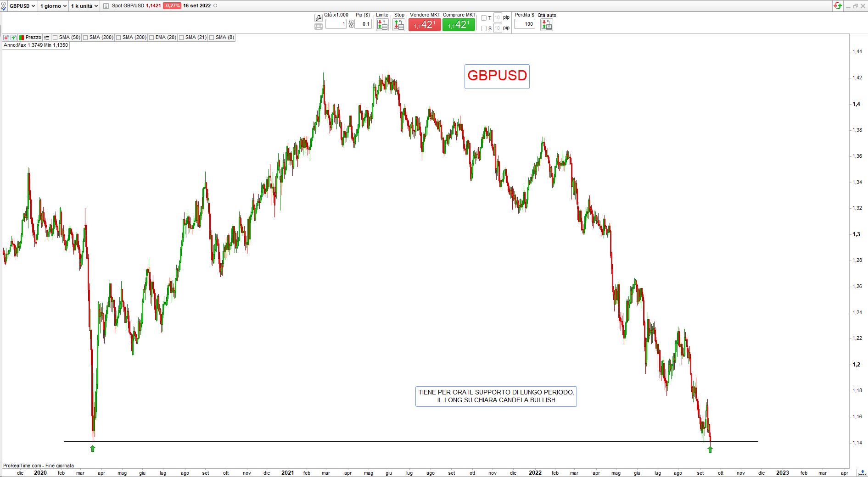Tick the S stop-loss checkbox
868x477 pixels.
click(x=484, y=28)
